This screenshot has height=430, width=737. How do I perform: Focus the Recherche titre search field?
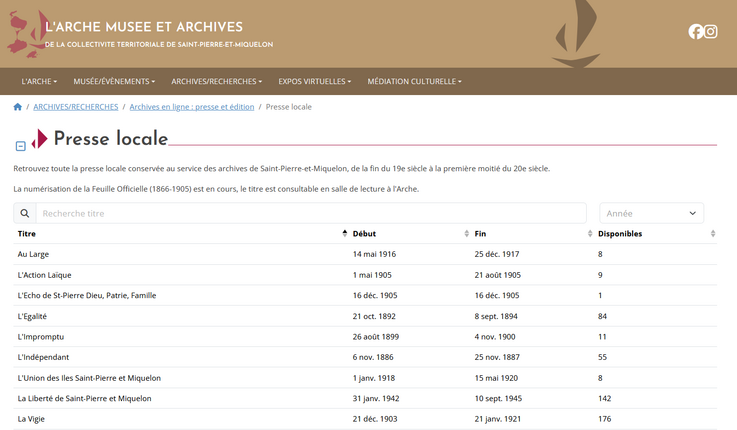[x=310, y=213]
